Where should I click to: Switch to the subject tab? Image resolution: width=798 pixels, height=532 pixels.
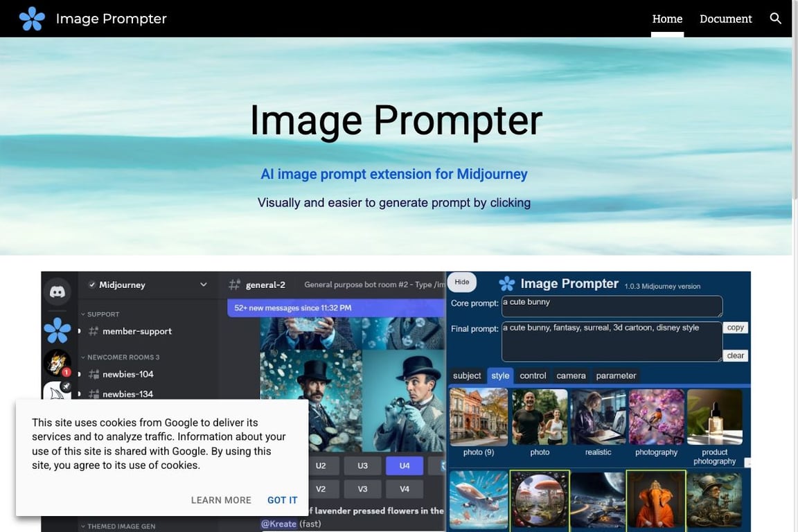tap(467, 375)
